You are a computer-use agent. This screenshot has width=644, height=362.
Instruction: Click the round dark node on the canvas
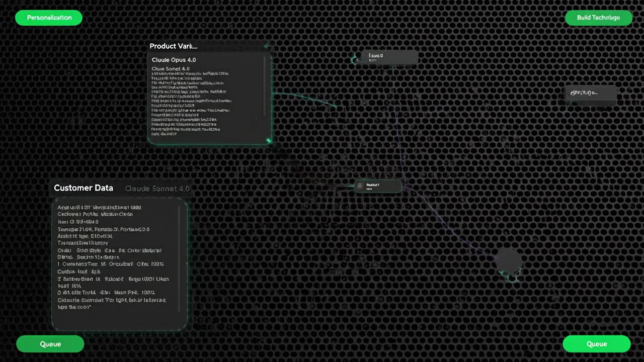tap(508, 260)
